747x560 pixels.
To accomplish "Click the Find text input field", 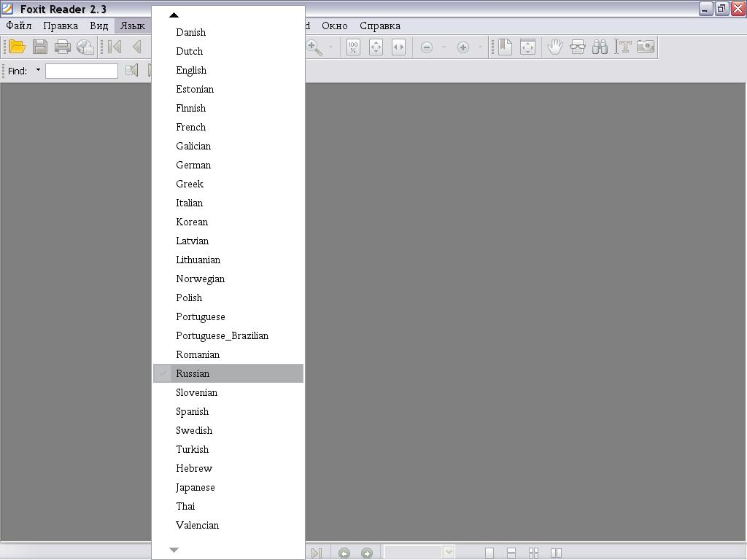I will pos(82,71).
